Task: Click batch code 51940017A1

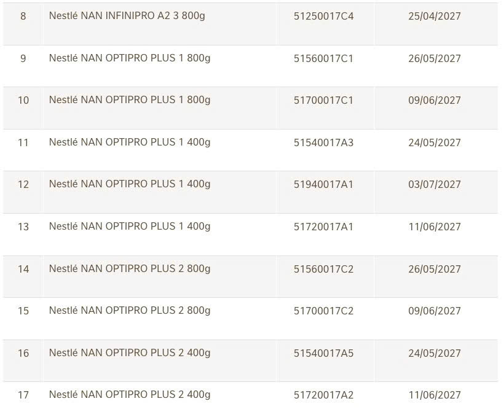Action: tap(323, 185)
